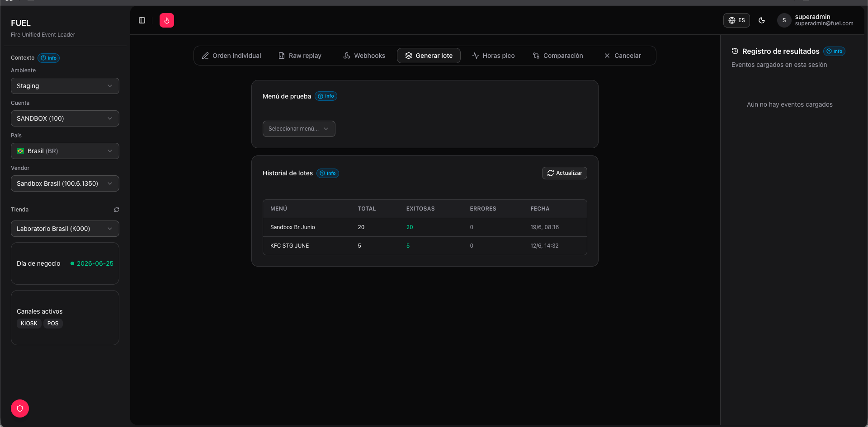Screen dimensions: 868x427
Task: Click the EXITOSAS column header
Action: (x=420, y=209)
